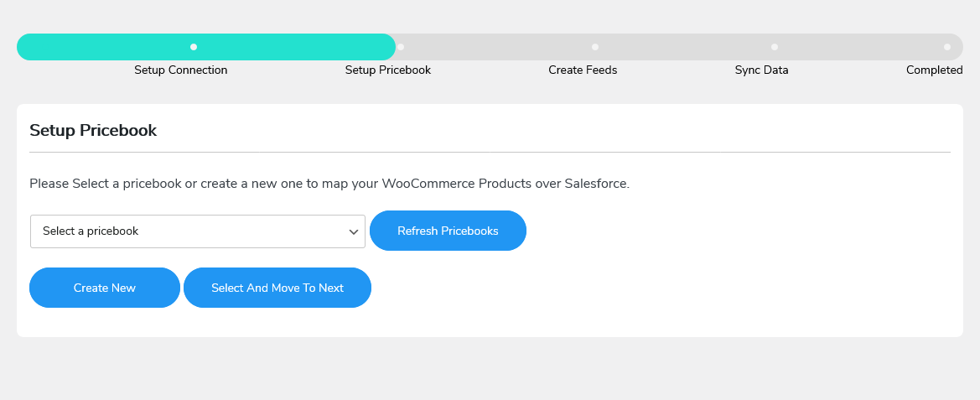The width and height of the screenshot is (980, 400).
Task: Click the Completed step dot
Action: (x=946, y=47)
